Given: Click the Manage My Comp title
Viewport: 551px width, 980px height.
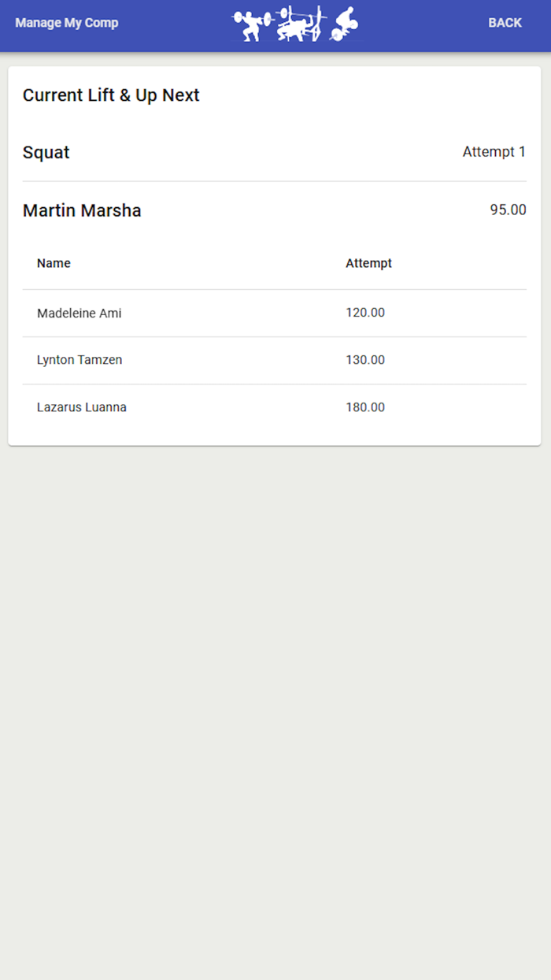Looking at the screenshot, I should 66,23.
